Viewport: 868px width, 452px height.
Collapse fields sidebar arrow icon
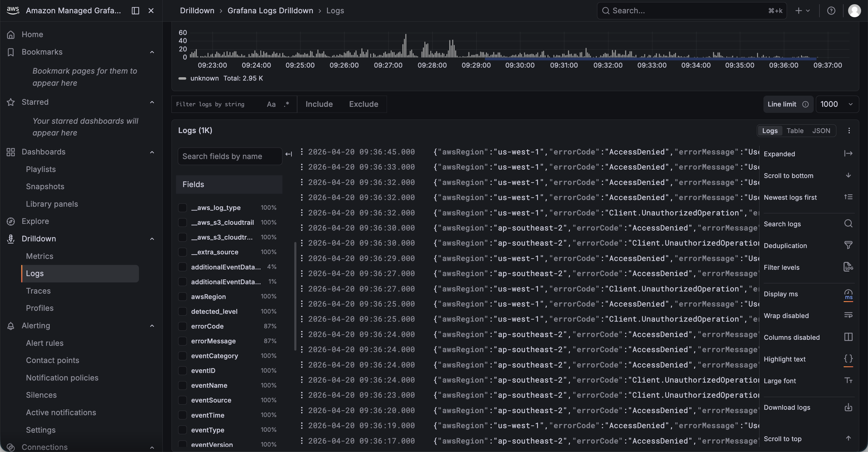289,154
